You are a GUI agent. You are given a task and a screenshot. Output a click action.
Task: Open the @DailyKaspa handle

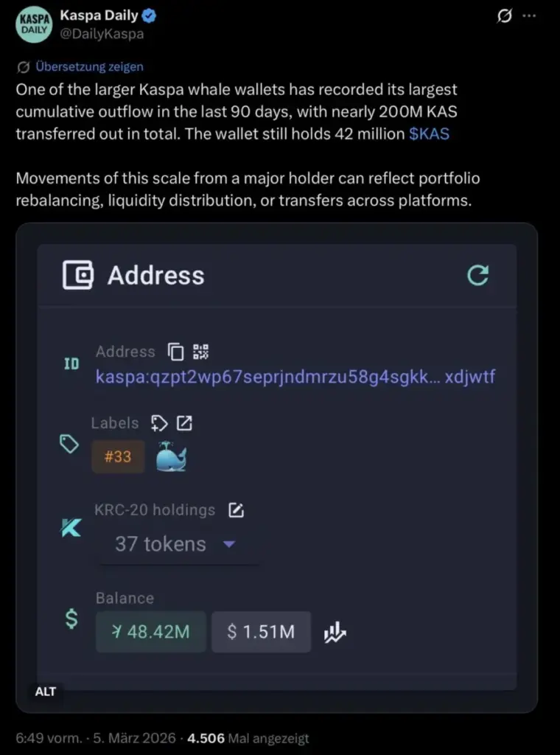tap(102, 34)
